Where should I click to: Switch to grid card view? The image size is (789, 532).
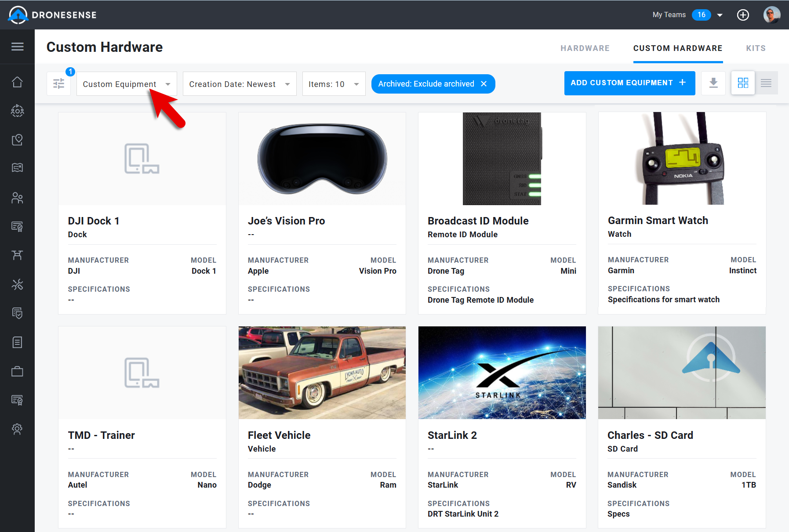(743, 83)
